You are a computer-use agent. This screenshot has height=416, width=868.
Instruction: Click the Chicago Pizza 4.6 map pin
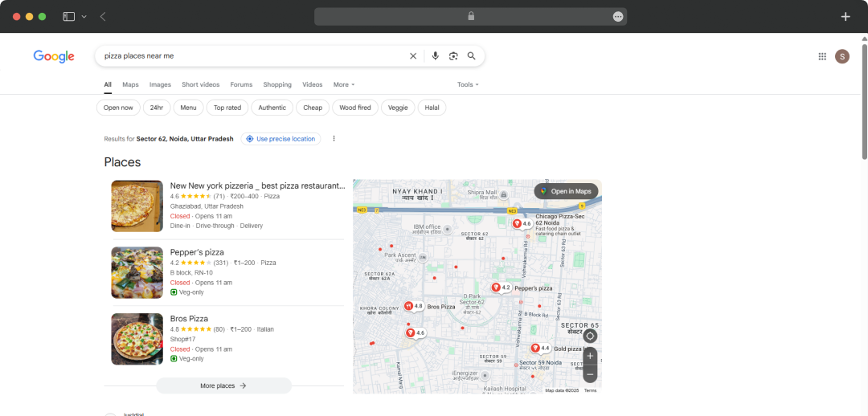pyautogui.click(x=522, y=223)
